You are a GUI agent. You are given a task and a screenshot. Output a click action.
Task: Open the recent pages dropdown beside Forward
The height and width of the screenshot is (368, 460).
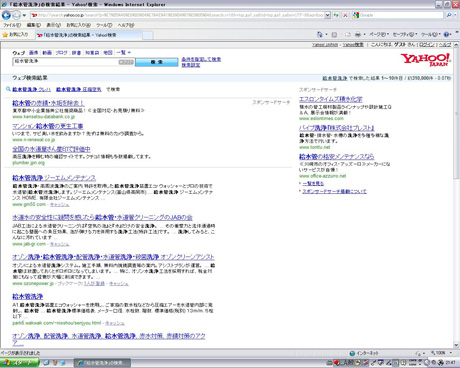point(24,15)
